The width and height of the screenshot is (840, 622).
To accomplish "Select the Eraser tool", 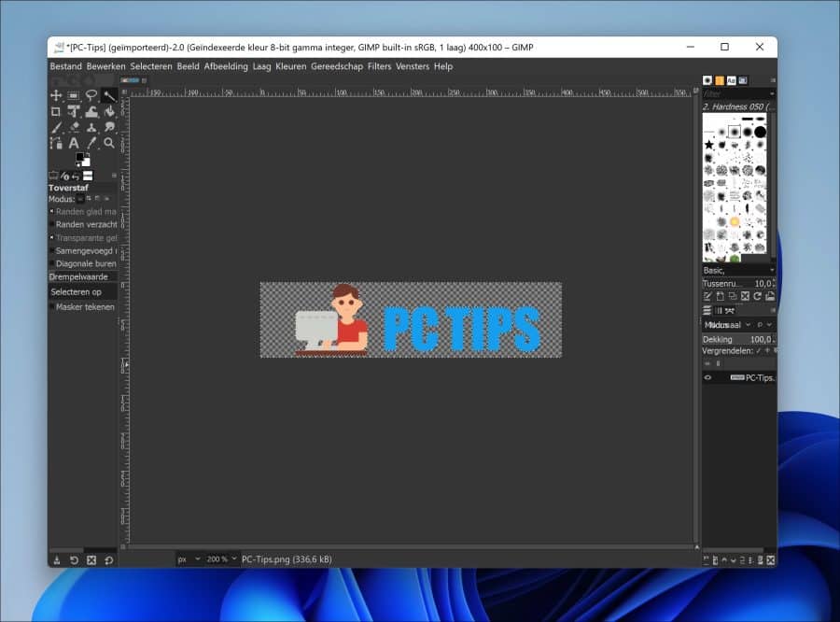I will 74,128.
